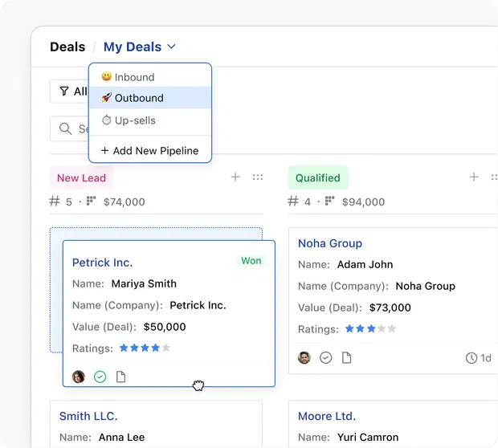Select the Inbound pipeline
The image size is (498, 448).
click(150, 77)
